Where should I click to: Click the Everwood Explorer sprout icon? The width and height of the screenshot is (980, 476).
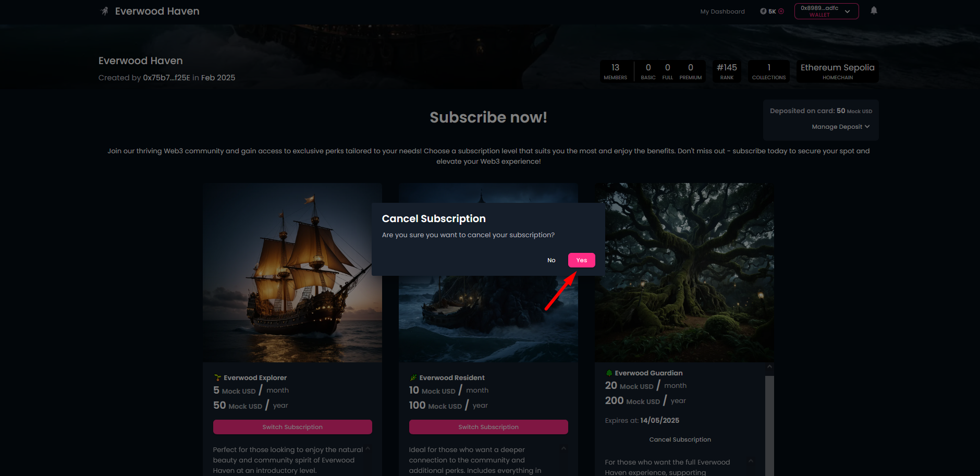coord(217,377)
